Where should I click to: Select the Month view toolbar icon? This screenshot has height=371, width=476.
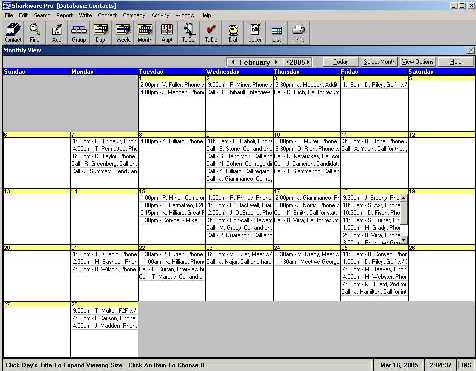pos(145,33)
